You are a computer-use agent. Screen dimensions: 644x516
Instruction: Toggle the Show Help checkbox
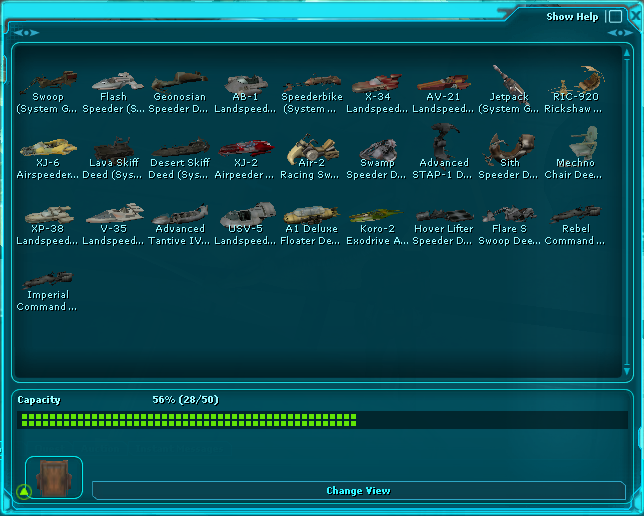pos(615,16)
